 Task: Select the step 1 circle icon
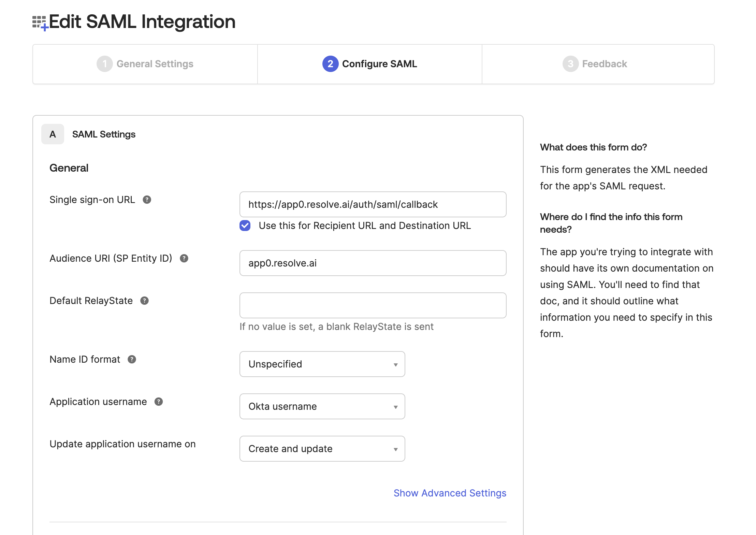click(x=105, y=64)
